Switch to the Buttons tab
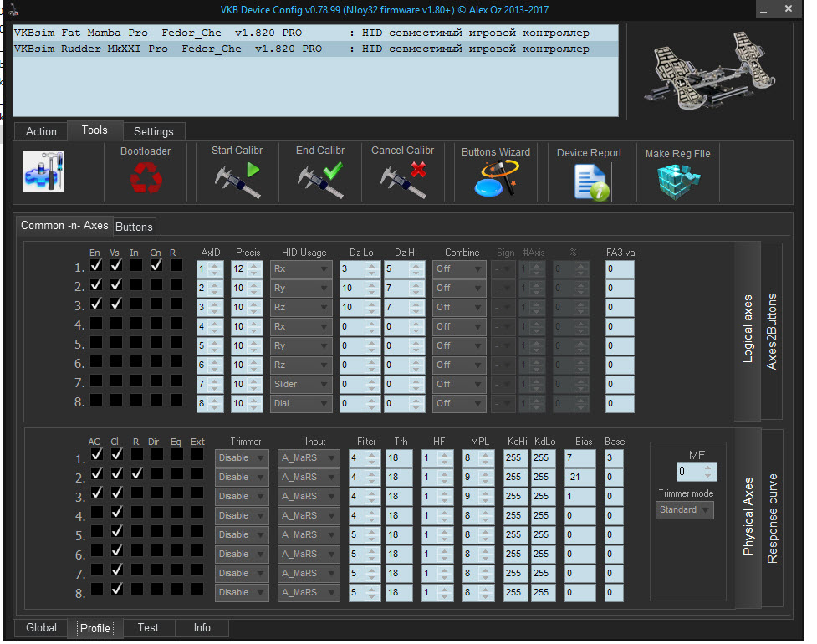 pos(134,227)
